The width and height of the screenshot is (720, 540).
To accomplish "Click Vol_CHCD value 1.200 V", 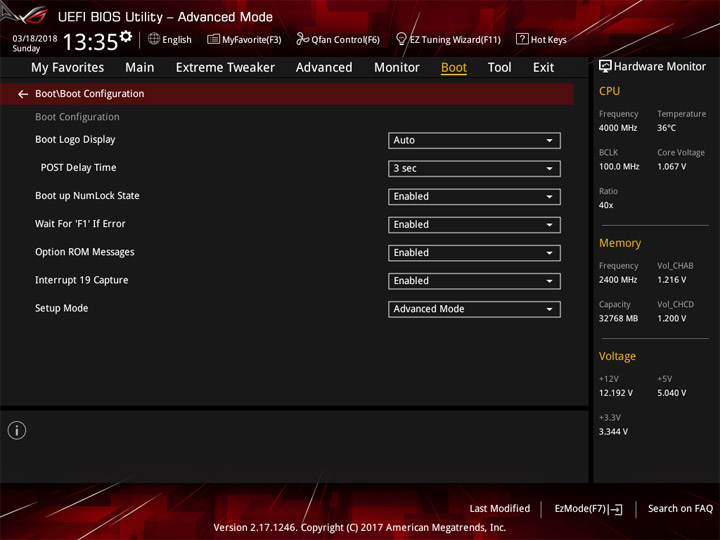I will click(671, 318).
